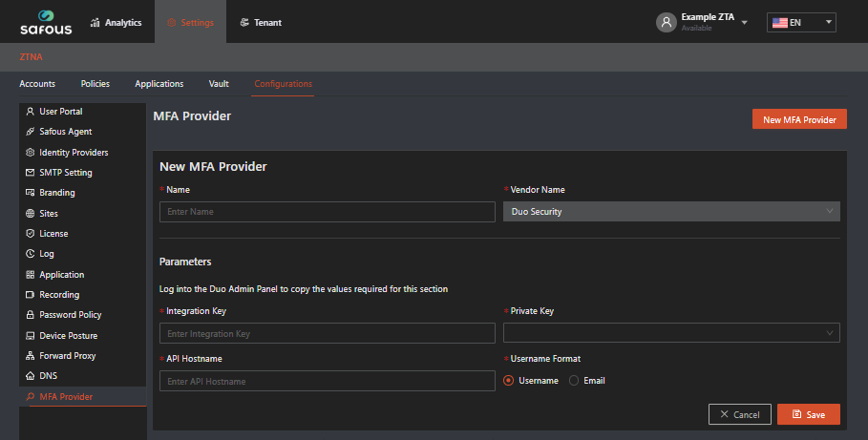This screenshot has height=440, width=868.
Task: Click the License shield icon
Action: click(x=31, y=234)
